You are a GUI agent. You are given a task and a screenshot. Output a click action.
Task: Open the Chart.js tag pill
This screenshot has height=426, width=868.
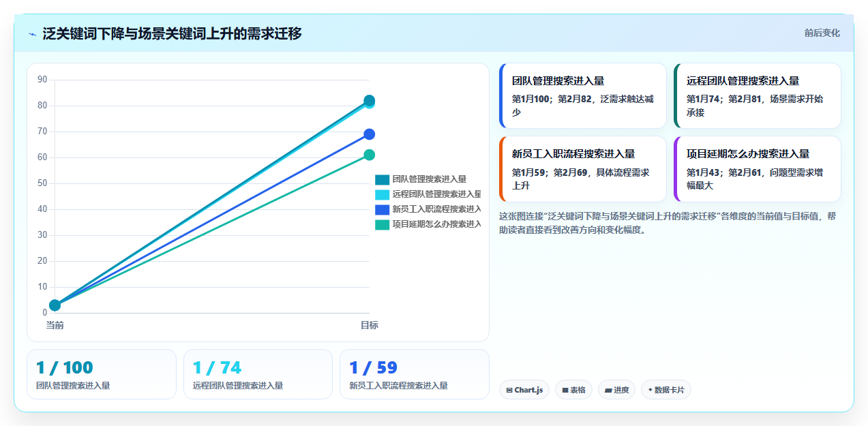point(524,390)
